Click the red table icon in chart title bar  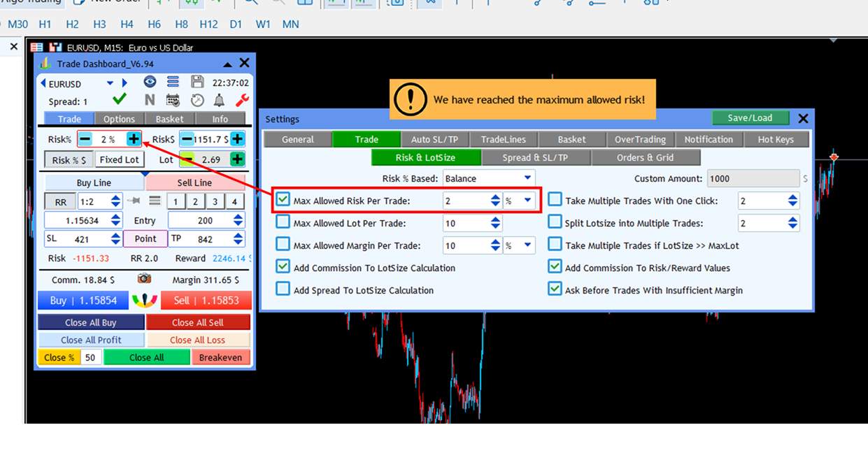(x=36, y=48)
